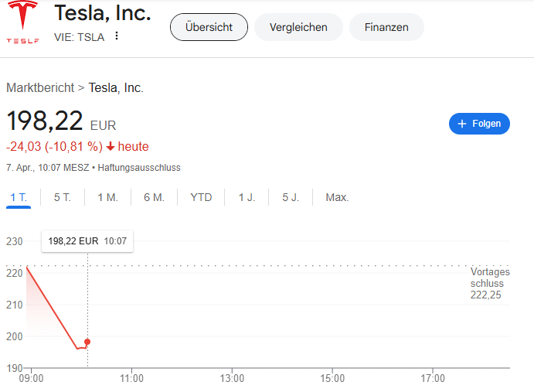Click the plus Folgen button

click(479, 124)
